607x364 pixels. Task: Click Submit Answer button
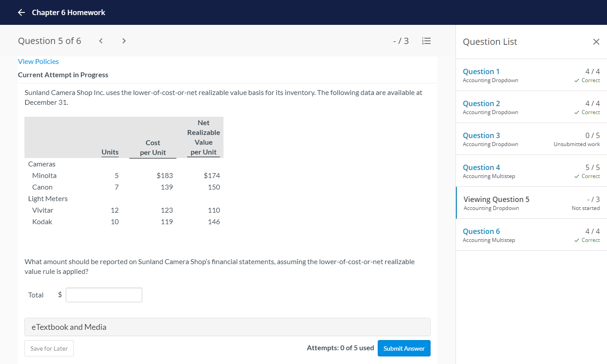point(404,348)
